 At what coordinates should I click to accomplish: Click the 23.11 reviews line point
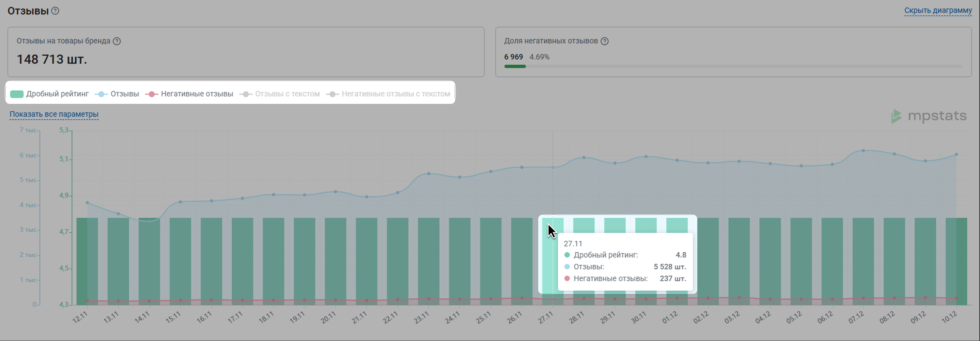point(429,174)
